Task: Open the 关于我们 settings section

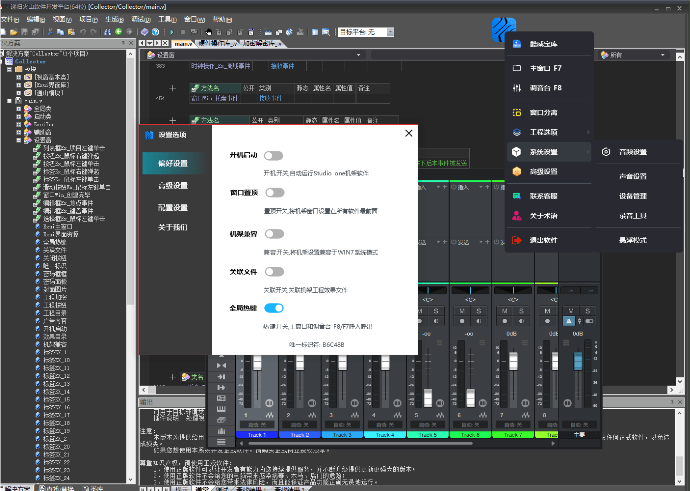Action: coord(172,227)
